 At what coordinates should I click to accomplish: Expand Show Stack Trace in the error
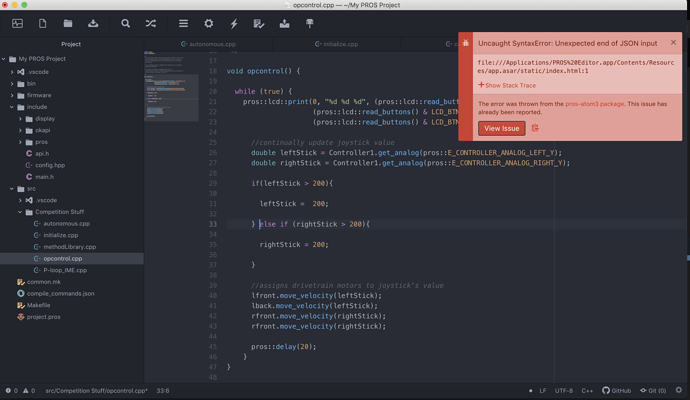507,85
